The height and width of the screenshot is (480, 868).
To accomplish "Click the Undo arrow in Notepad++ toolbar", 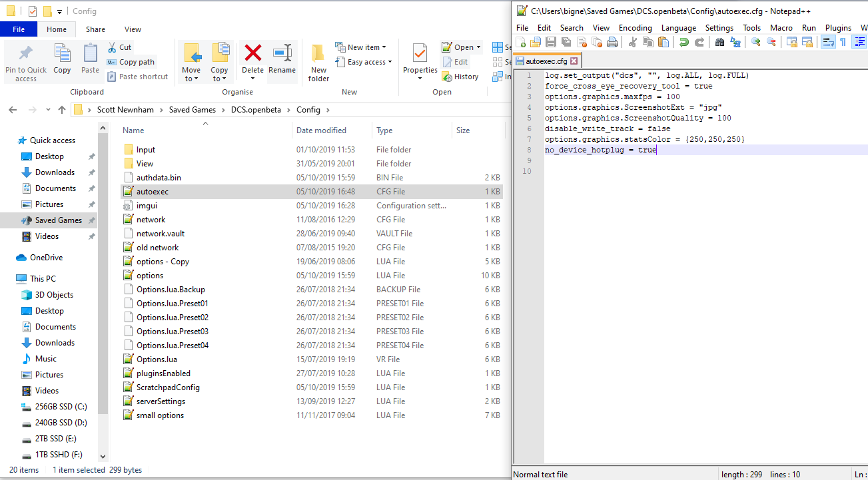I will pyautogui.click(x=683, y=42).
